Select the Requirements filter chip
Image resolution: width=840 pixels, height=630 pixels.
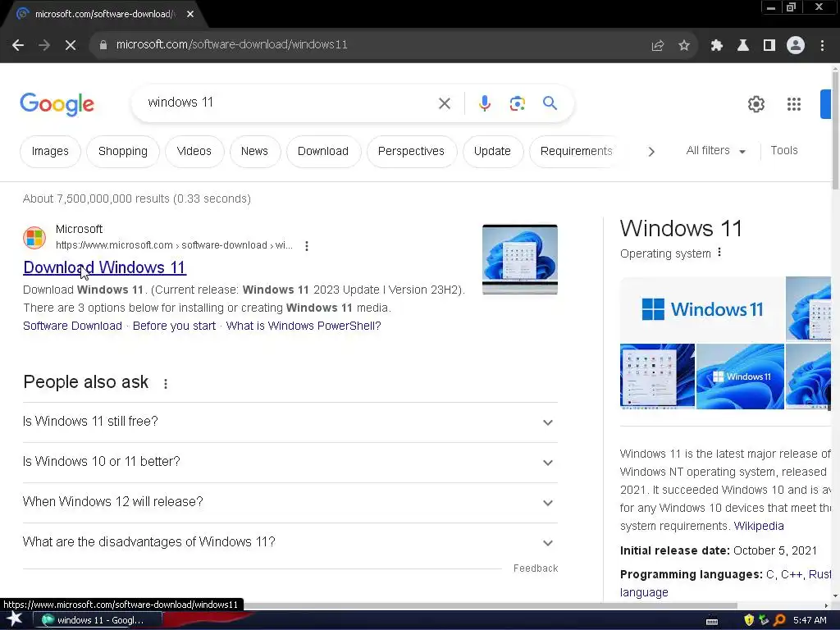(576, 152)
